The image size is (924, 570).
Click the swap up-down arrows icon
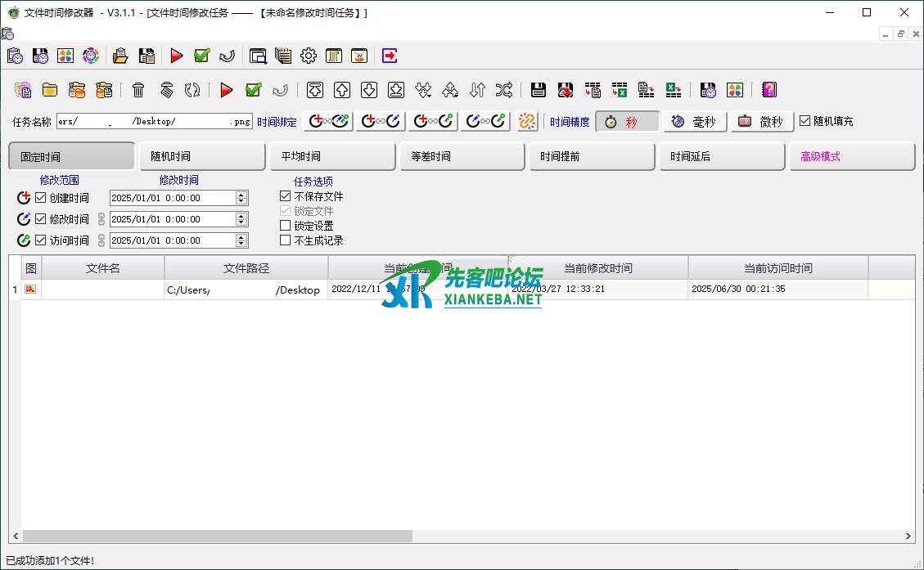(478, 90)
